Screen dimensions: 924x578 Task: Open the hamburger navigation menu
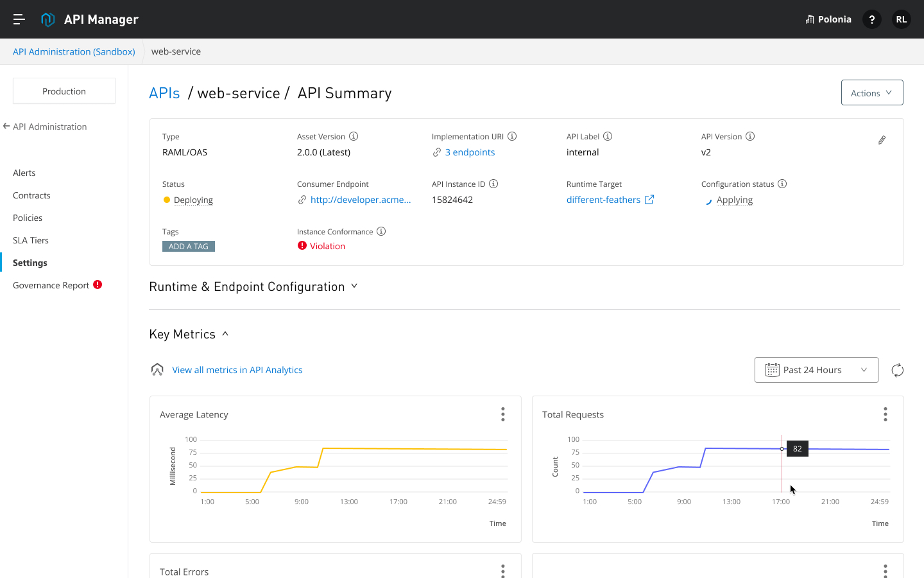click(19, 19)
